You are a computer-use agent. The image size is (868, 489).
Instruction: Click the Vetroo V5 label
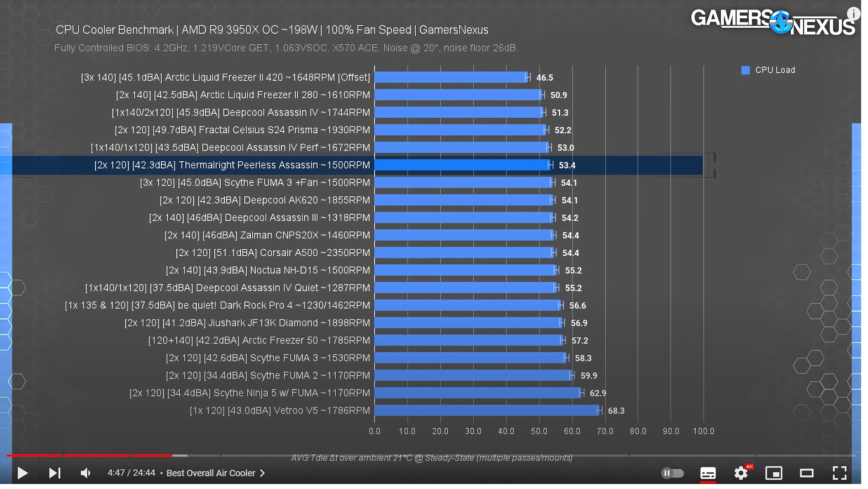click(x=280, y=410)
